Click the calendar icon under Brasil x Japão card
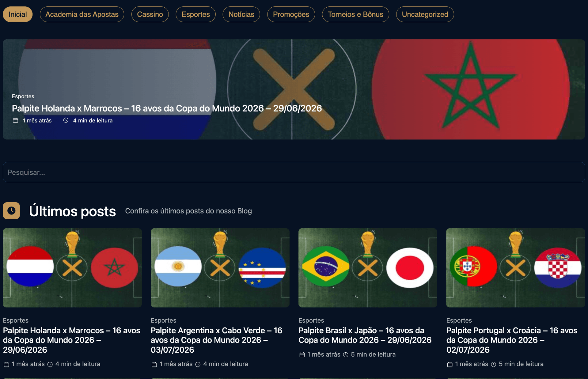Screen dimensions: 588x379 [x=302, y=355]
